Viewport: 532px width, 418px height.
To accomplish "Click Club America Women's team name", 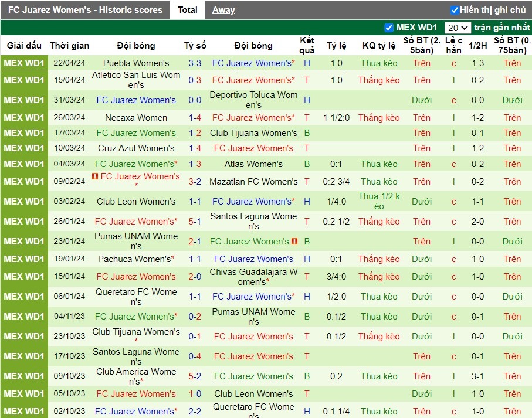I will 136,376.
